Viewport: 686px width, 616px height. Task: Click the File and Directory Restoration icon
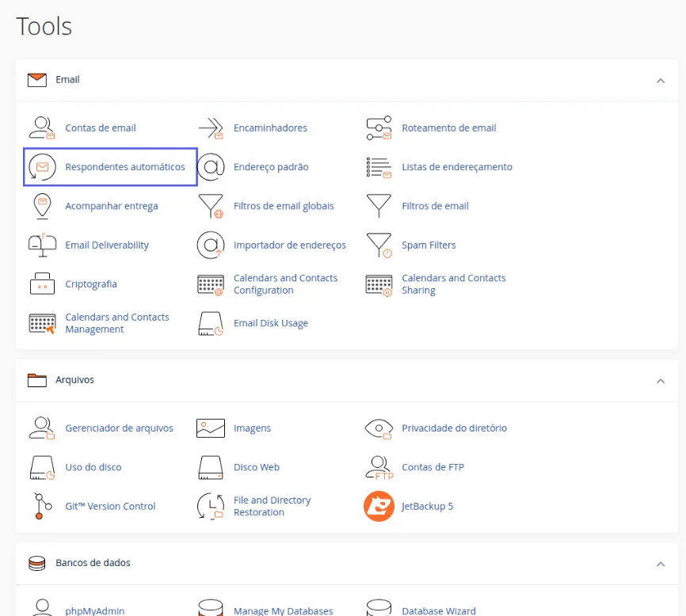click(x=211, y=506)
